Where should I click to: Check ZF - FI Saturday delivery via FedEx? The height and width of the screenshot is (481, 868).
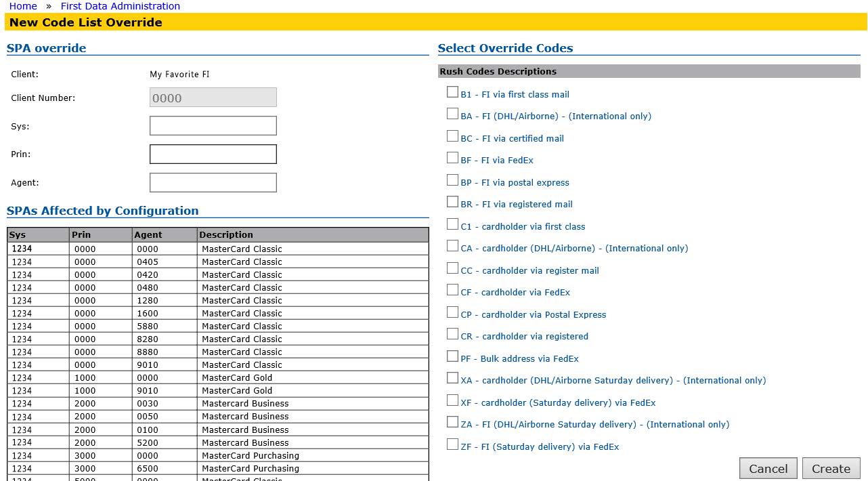(452, 444)
